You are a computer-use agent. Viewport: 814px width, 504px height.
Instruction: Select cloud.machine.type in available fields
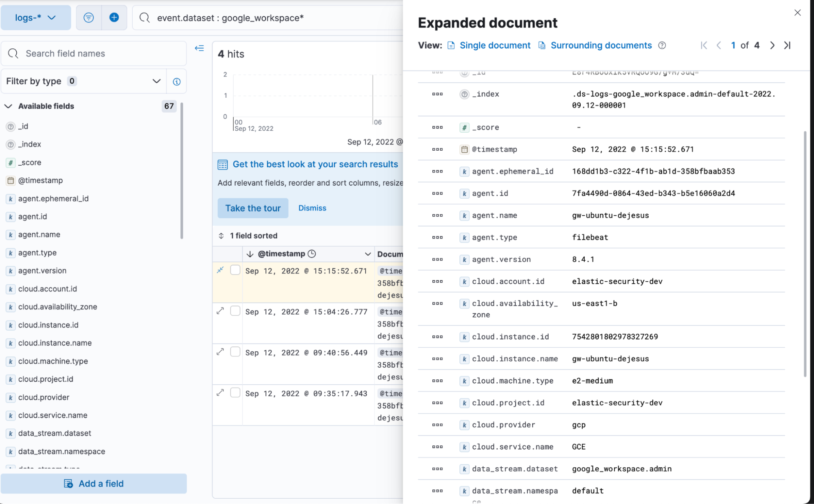click(x=53, y=361)
